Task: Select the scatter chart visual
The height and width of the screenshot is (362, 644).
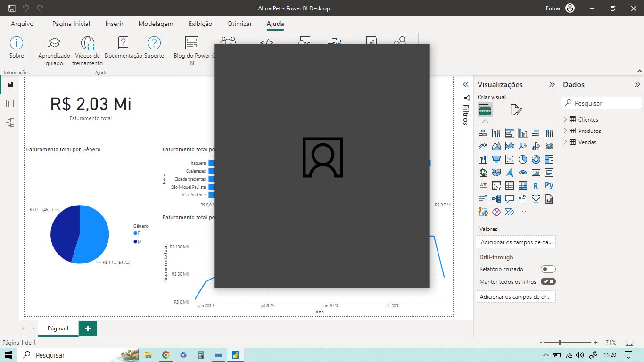Action: click(x=509, y=159)
